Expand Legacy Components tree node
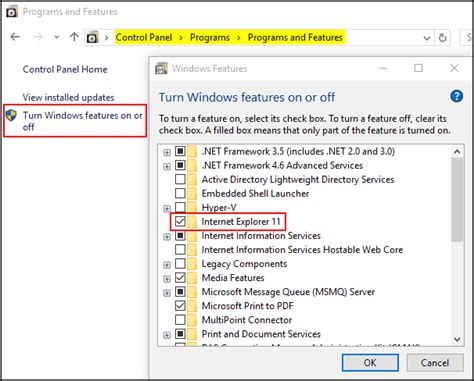Viewport: 474px width, 381px height. [x=167, y=265]
